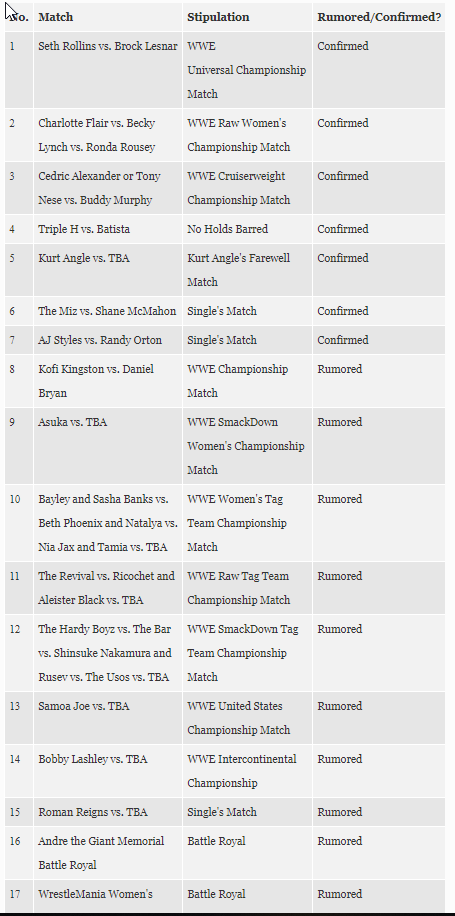Click Samoa Joe vs. TBA match

(x=84, y=706)
